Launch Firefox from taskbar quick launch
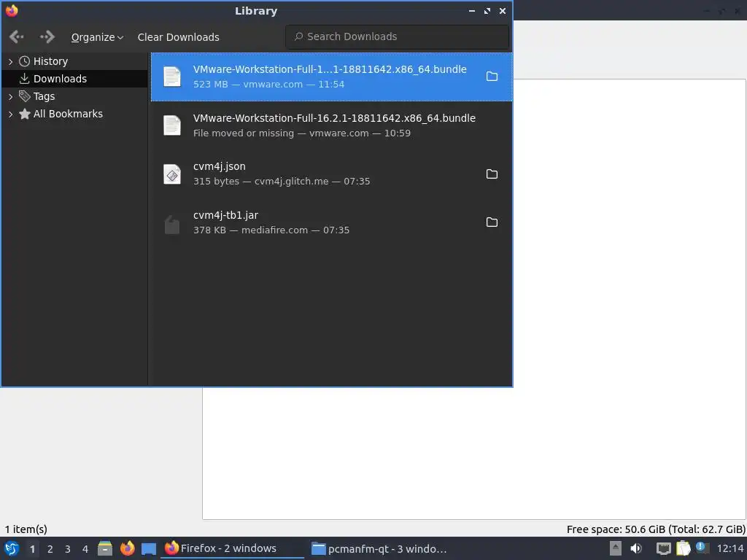The width and height of the screenshot is (747, 560). pos(127,548)
